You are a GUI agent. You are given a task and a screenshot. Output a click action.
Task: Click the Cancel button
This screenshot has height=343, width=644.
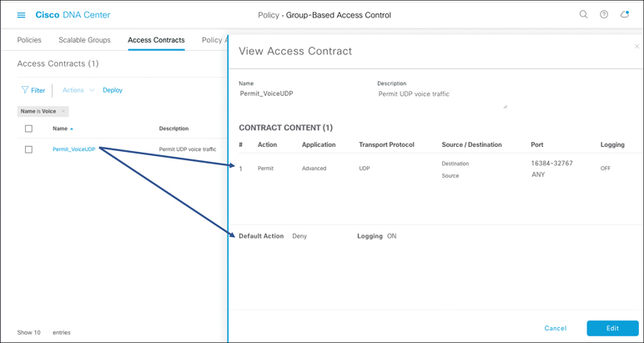click(x=556, y=328)
